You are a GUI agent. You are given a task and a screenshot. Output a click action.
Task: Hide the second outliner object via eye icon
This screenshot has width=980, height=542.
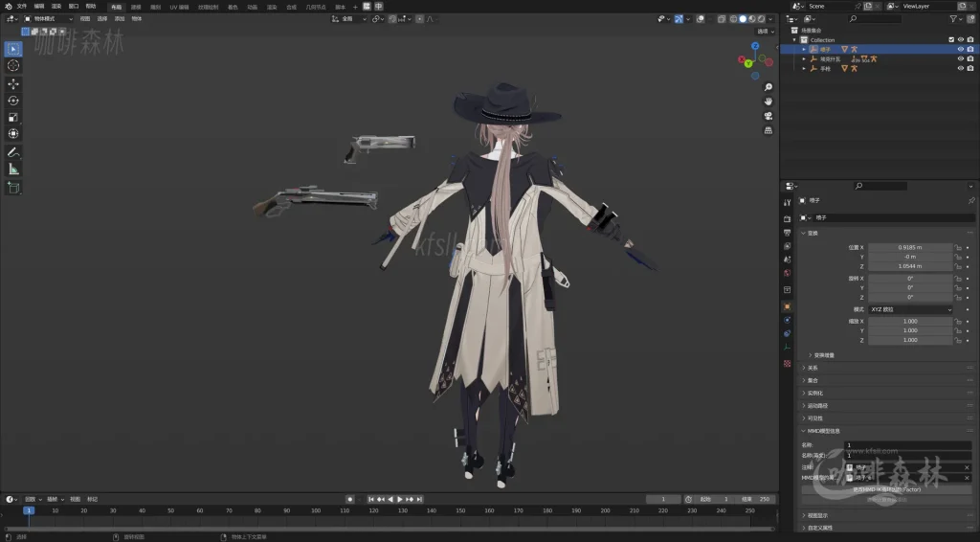coord(961,58)
